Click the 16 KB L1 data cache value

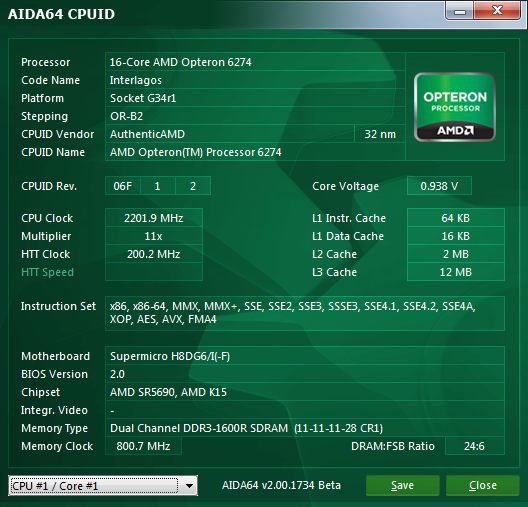(456, 236)
